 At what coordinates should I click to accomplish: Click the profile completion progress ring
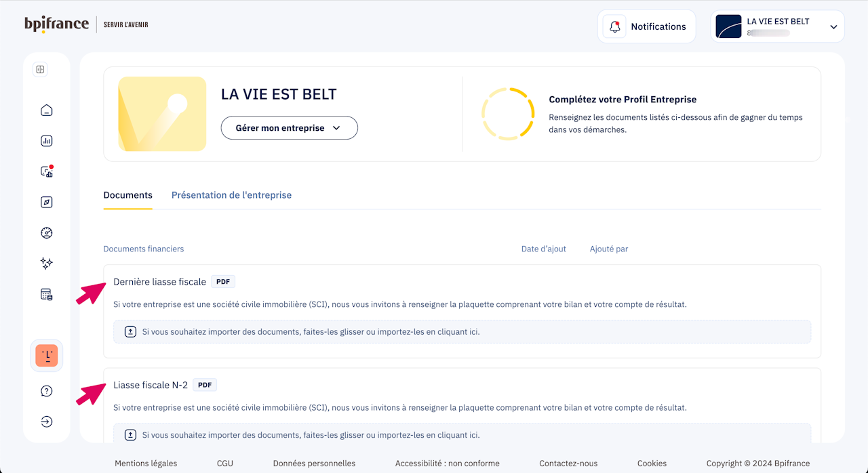(508, 114)
